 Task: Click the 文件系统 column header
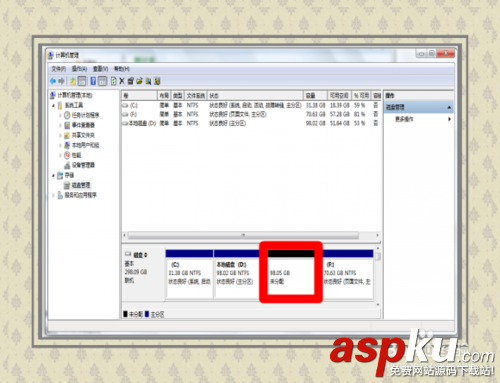196,96
